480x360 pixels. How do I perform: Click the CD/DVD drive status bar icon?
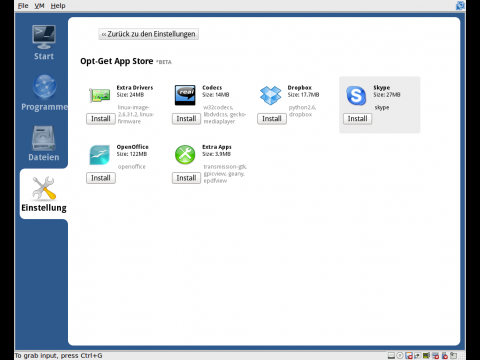(x=400, y=356)
